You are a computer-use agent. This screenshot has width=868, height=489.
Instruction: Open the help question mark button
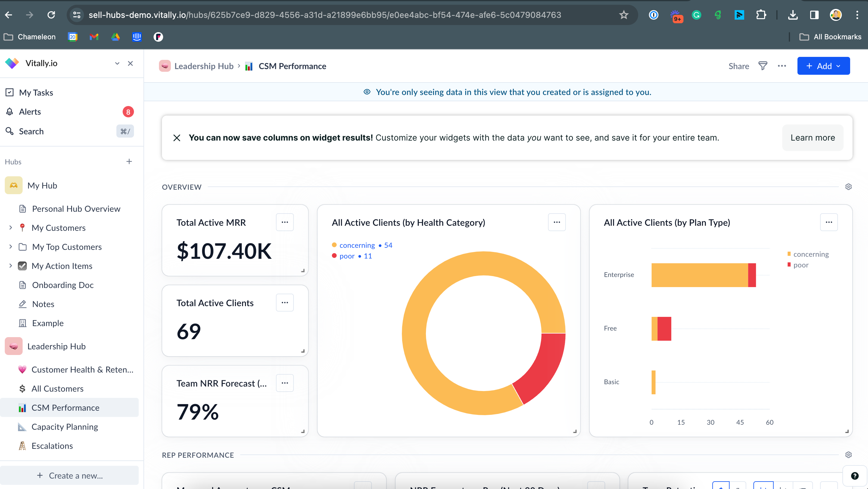click(854, 476)
